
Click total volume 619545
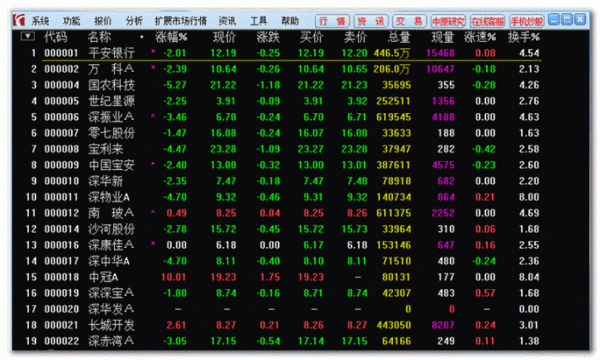pyautogui.click(x=394, y=117)
